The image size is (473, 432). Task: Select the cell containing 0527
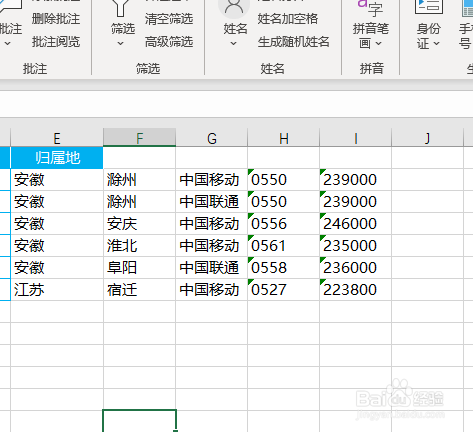[x=284, y=290]
